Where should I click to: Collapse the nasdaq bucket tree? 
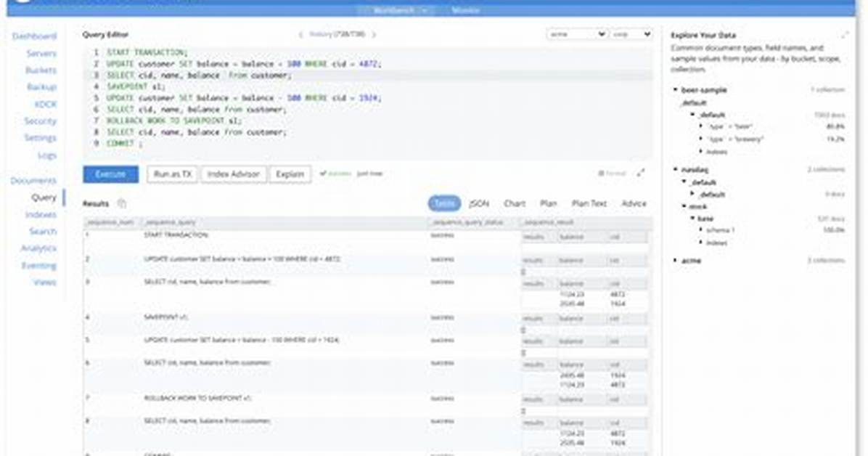676,169
